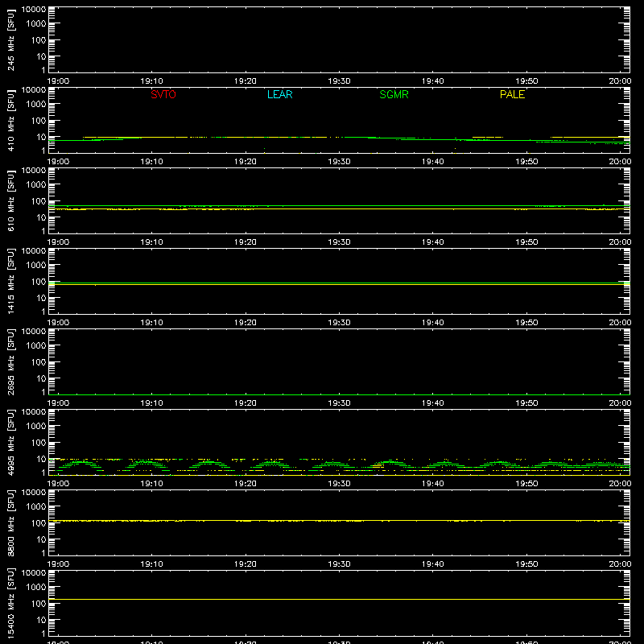
Task: Click the 100 tick of the 610 MHz axis
Action: 39,201
